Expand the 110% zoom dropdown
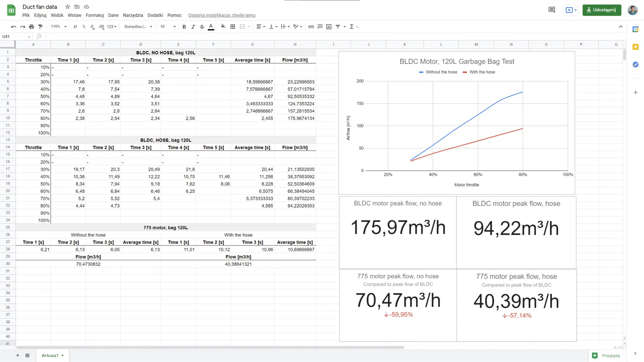Image resolution: width=644 pixels, height=362 pixels. (59, 27)
